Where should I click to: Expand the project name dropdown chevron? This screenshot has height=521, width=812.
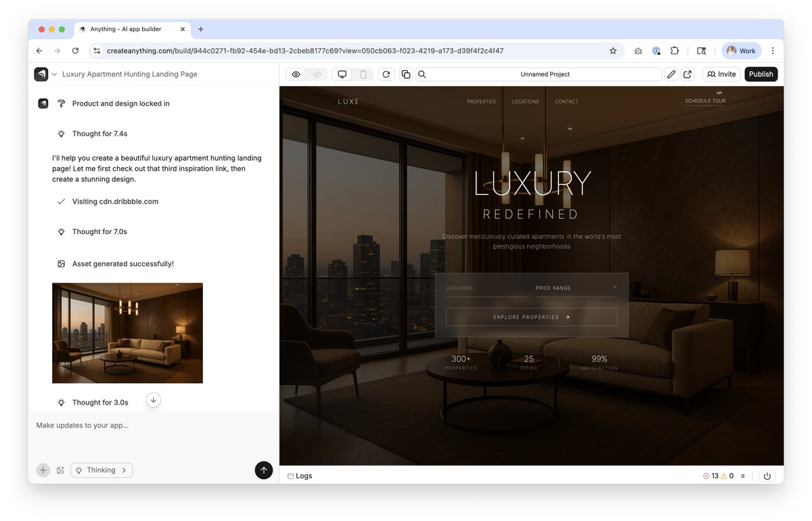click(54, 74)
